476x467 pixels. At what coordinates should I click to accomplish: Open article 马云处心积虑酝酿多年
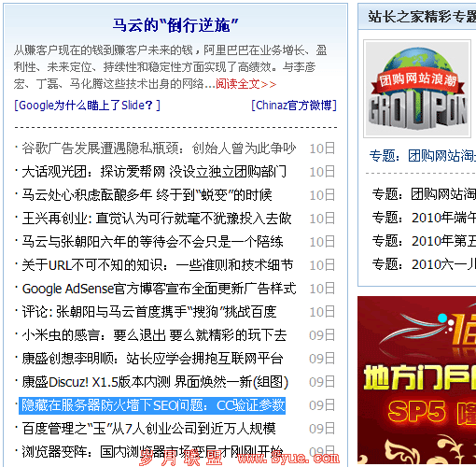[x=147, y=195]
